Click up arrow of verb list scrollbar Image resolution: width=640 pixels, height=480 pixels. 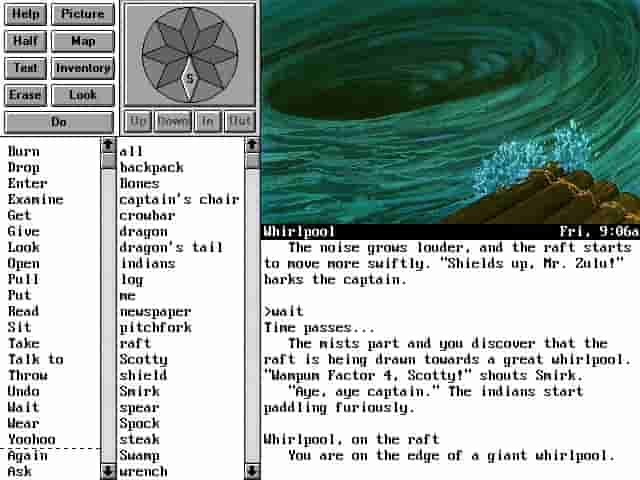(x=108, y=145)
